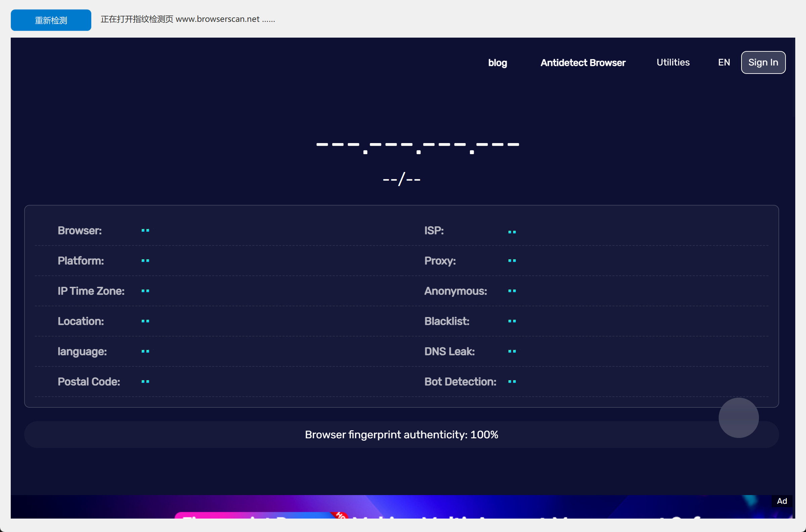
Task: Click the Browser fingerprint authenticity: 100% bar
Action: pyautogui.click(x=402, y=435)
